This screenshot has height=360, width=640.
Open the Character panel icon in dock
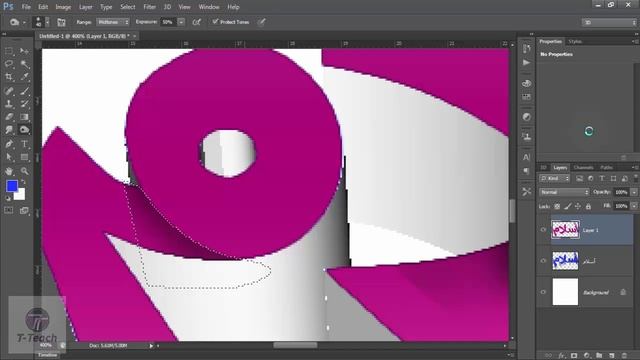(x=527, y=157)
